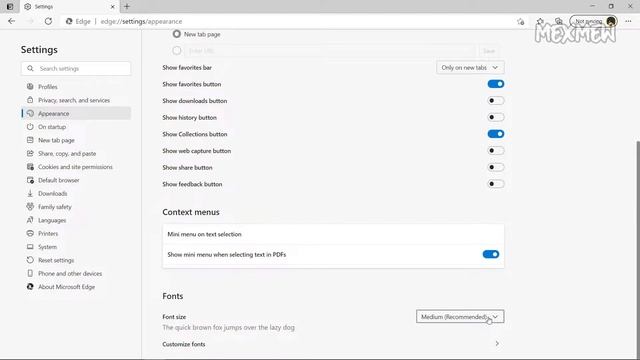
Task: Focus the Search settings field
Action: coord(76,69)
